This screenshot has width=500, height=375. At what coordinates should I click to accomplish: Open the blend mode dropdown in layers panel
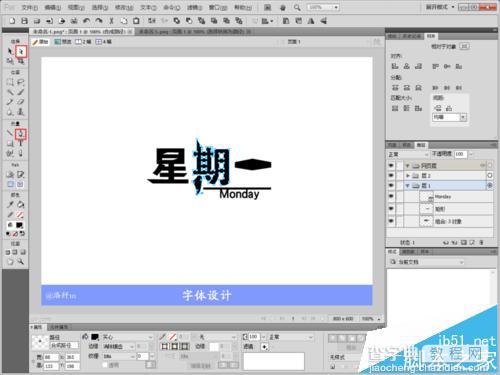point(409,154)
